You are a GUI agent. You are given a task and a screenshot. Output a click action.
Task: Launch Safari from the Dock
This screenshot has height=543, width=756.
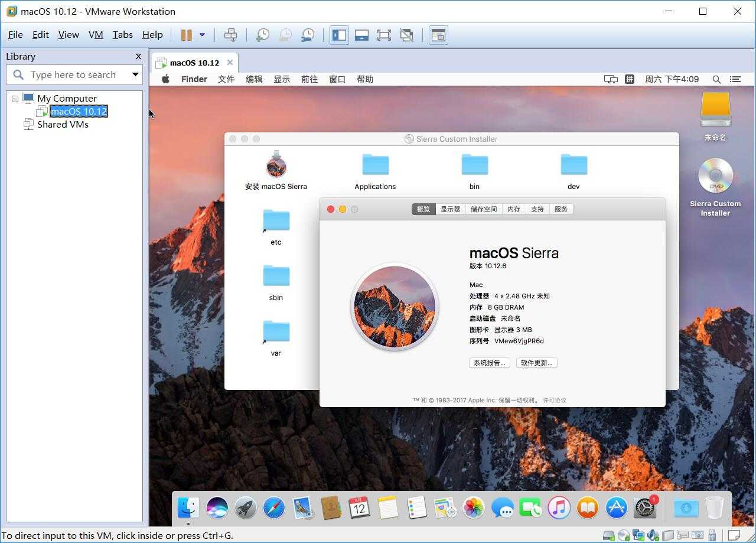274,508
